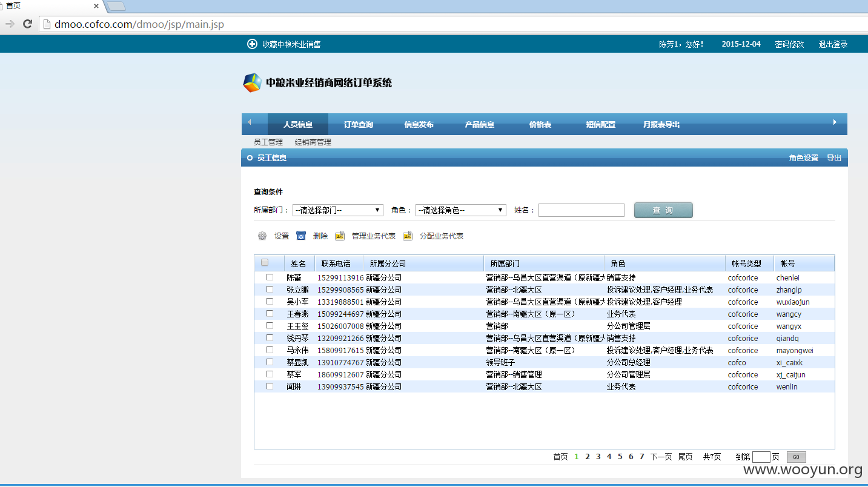Click the 查询 search button
The image size is (868, 487).
pos(663,210)
